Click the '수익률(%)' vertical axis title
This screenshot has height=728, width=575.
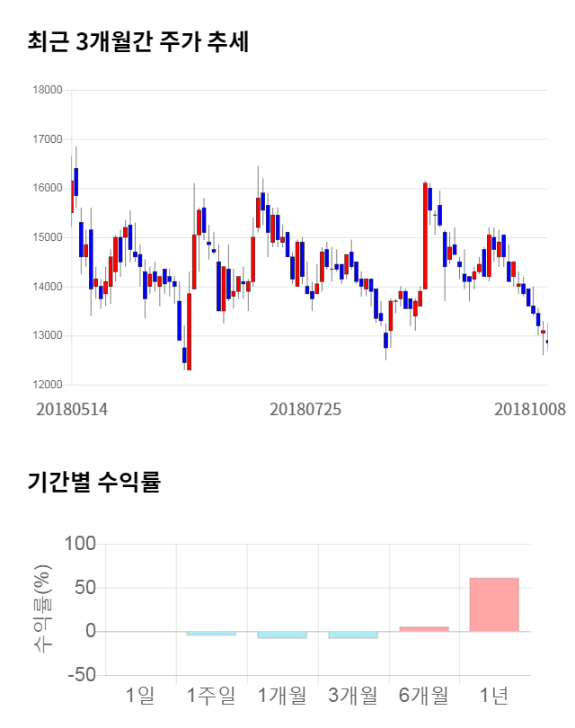click(x=42, y=609)
